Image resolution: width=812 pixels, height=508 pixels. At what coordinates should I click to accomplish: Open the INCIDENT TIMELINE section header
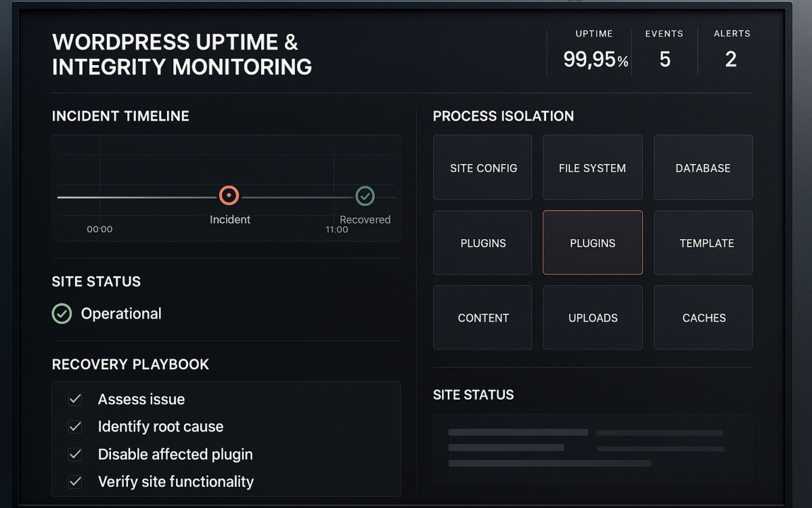click(120, 116)
